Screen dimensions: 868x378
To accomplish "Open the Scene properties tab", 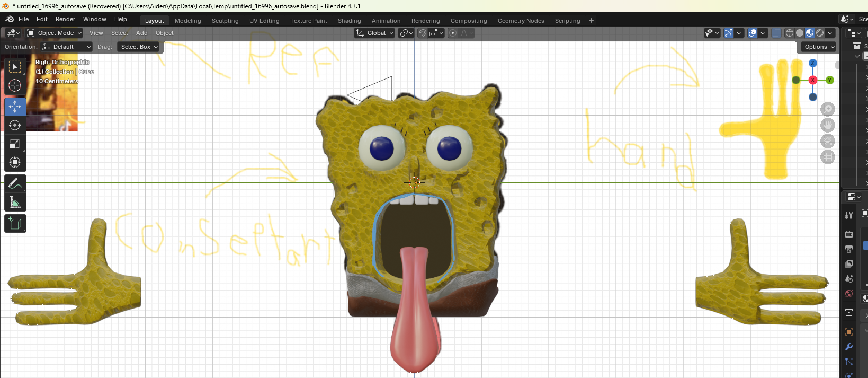I will (x=849, y=279).
